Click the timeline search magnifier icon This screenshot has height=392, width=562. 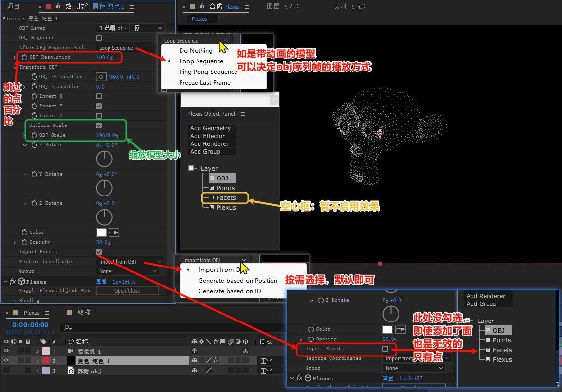coord(67,327)
